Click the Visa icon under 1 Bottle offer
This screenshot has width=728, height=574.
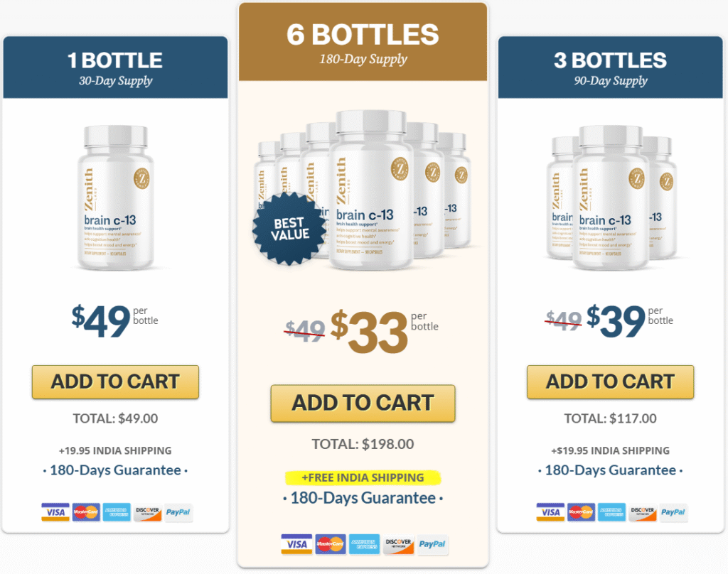tap(55, 512)
